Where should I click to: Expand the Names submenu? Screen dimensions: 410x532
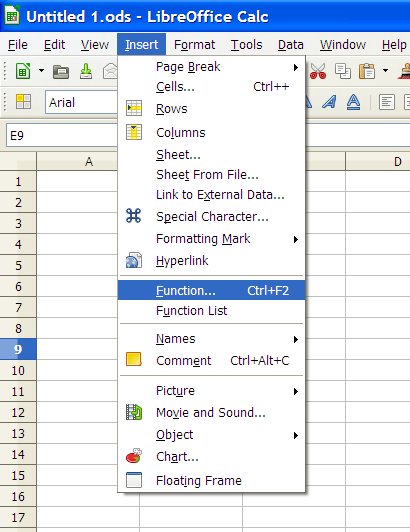point(211,339)
